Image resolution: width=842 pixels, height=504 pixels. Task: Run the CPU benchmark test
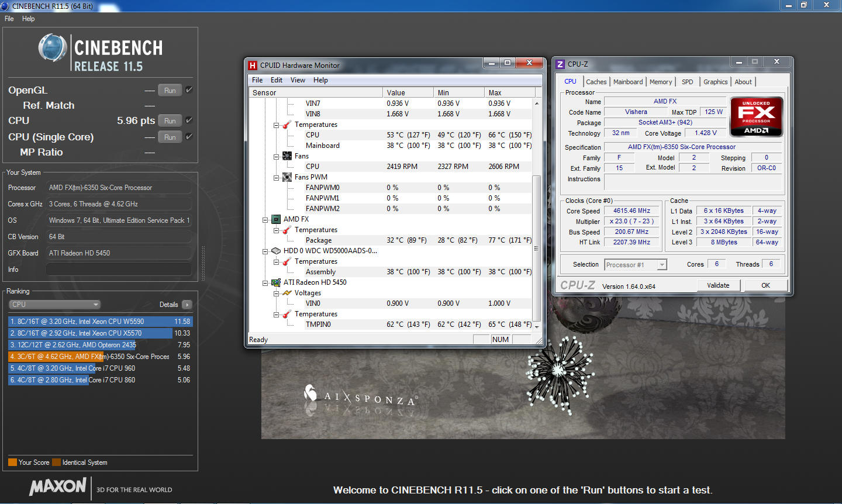(170, 121)
